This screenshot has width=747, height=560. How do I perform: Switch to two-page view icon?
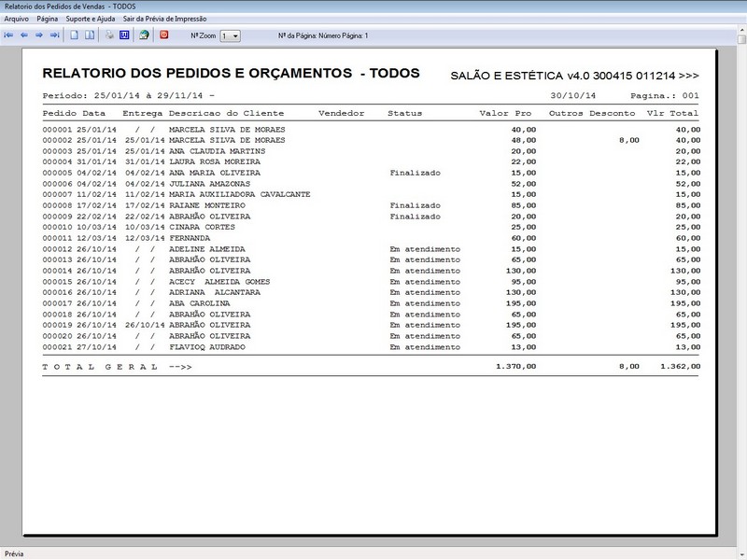[90, 35]
